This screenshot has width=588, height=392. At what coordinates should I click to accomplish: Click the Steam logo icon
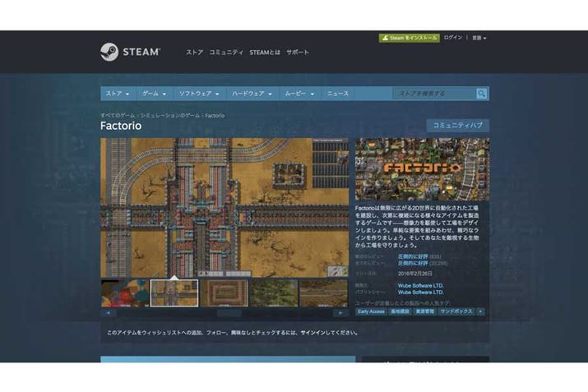pyautogui.click(x=109, y=52)
